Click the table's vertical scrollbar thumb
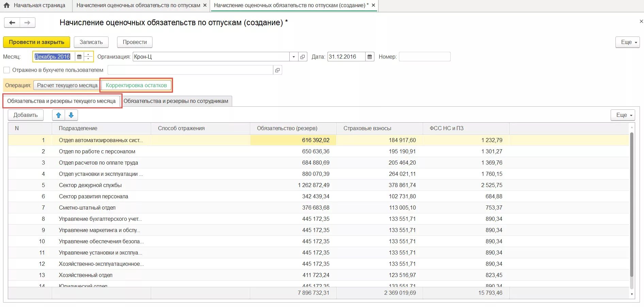The width and height of the screenshot is (644, 307). [632, 204]
